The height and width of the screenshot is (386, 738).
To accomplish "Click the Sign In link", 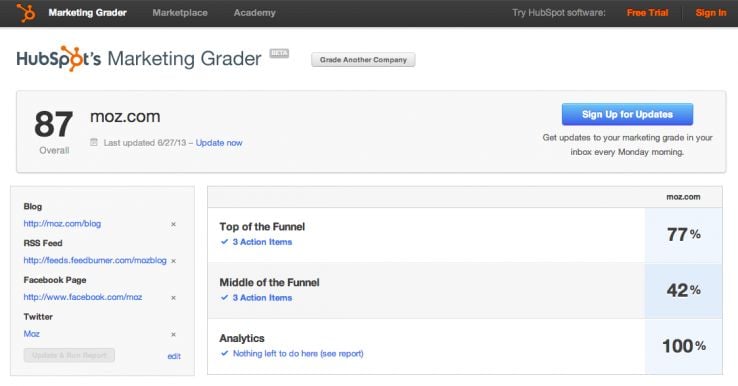I will coord(711,13).
